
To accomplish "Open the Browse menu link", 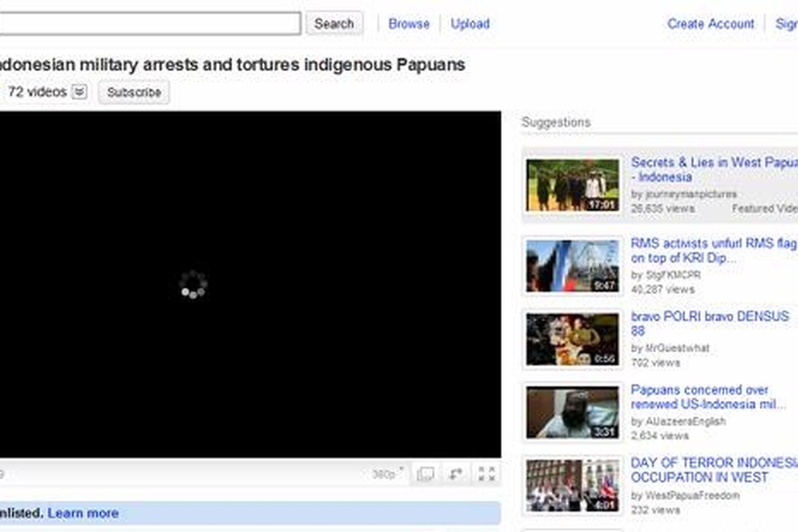I will [409, 23].
